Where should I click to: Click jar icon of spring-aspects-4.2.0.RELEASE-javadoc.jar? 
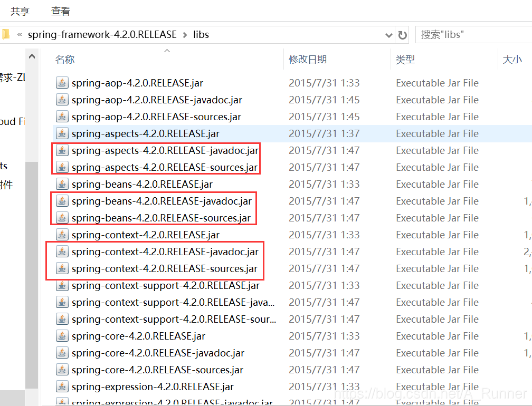pos(62,150)
